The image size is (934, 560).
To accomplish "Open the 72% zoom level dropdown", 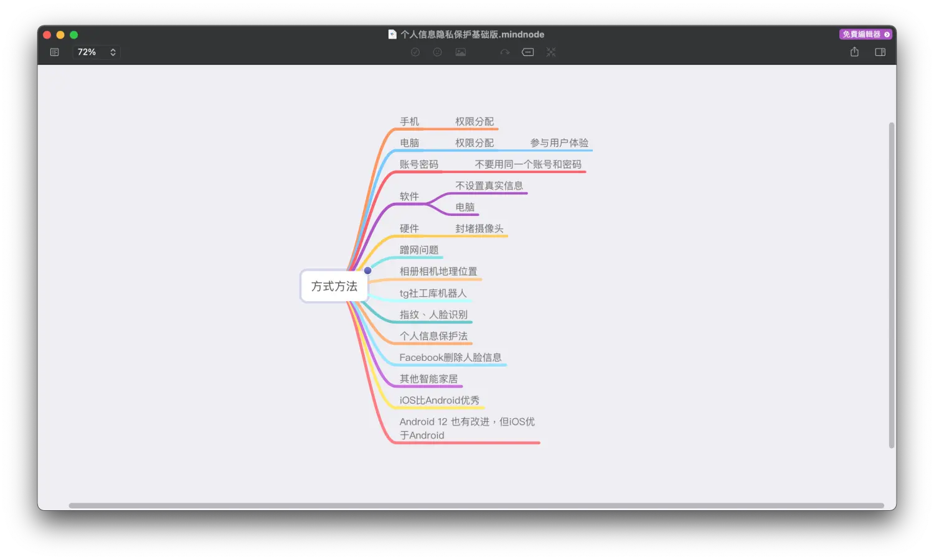I will [96, 52].
